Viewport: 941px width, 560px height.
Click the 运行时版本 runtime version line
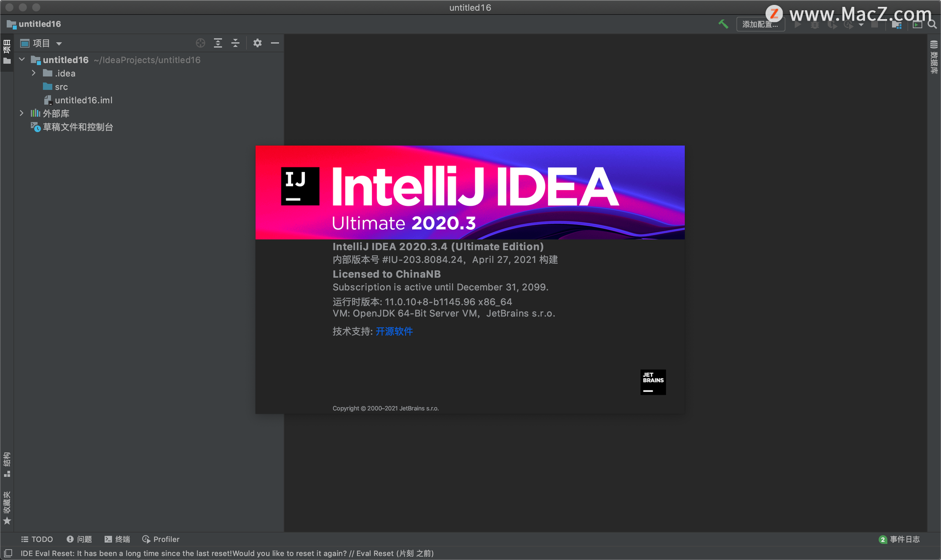pos(422,302)
